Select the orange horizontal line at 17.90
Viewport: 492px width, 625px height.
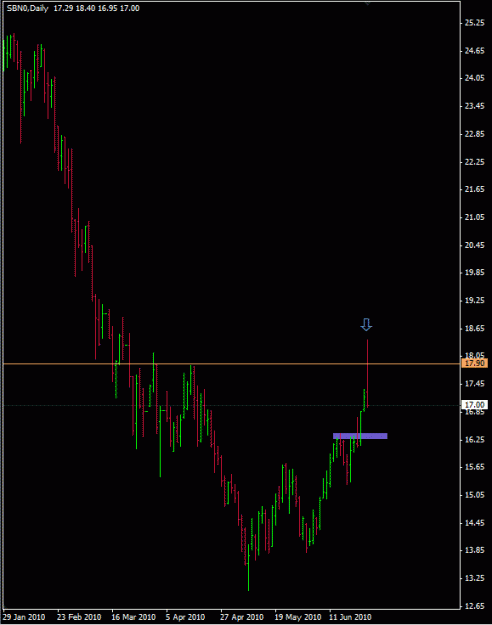pyautogui.click(x=231, y=364)
